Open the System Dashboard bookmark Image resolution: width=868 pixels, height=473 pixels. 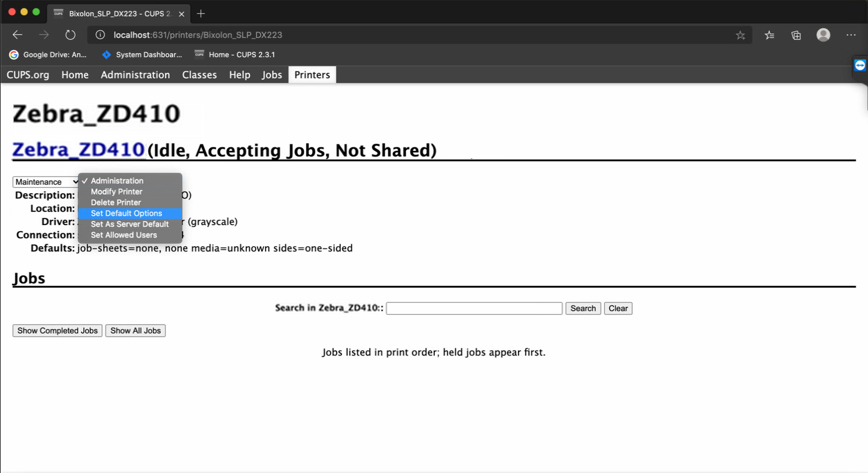(x=142, y=54)
